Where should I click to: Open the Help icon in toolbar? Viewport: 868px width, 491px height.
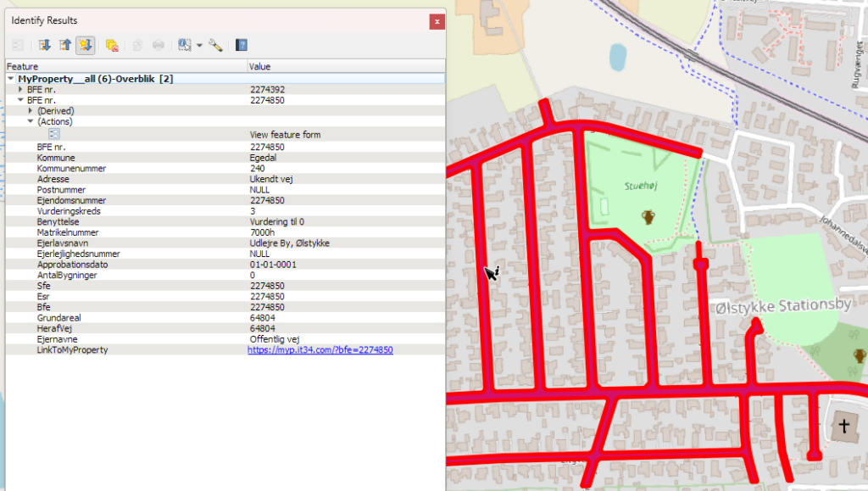pos(242,45)
